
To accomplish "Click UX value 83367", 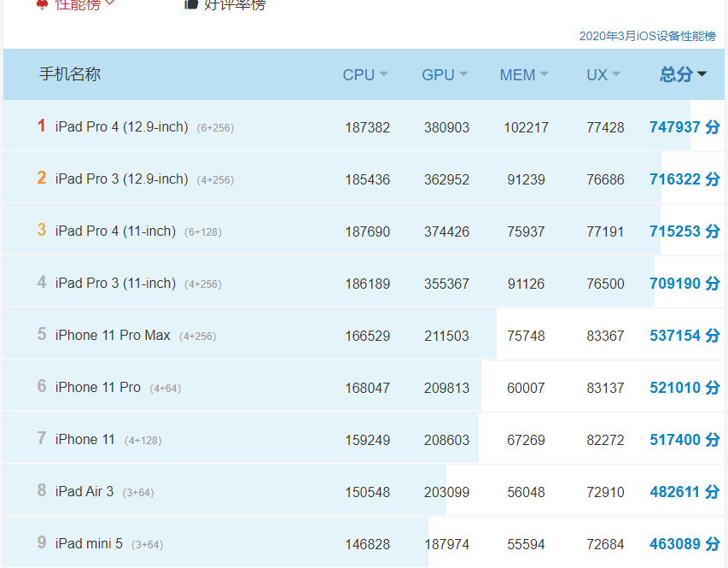I will [605, 336].
